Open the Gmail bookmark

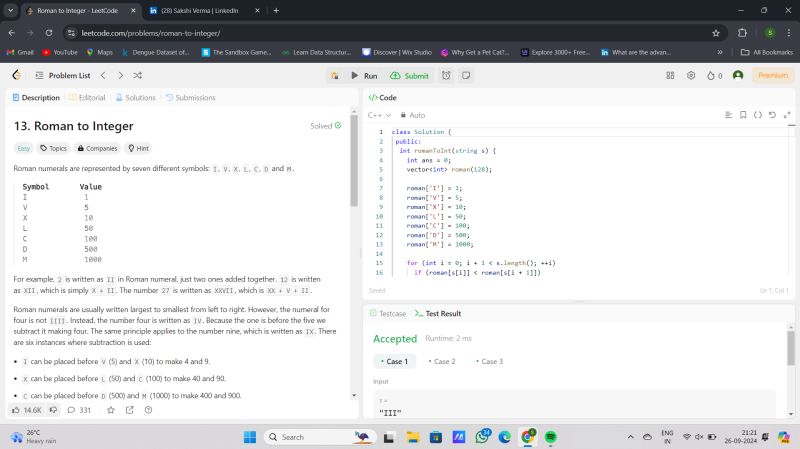coord(20,52)
